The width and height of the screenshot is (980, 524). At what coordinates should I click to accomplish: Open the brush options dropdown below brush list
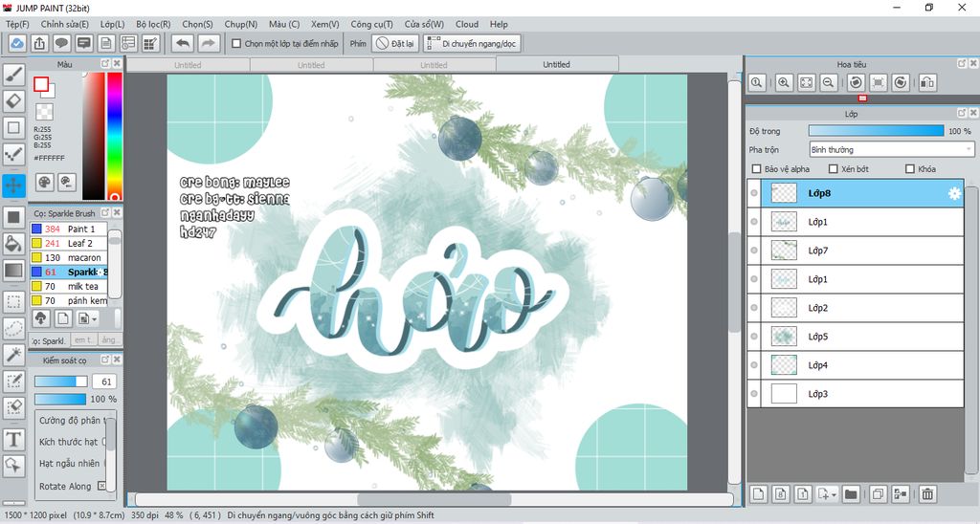pyautogui.click(x=87, y=318)
